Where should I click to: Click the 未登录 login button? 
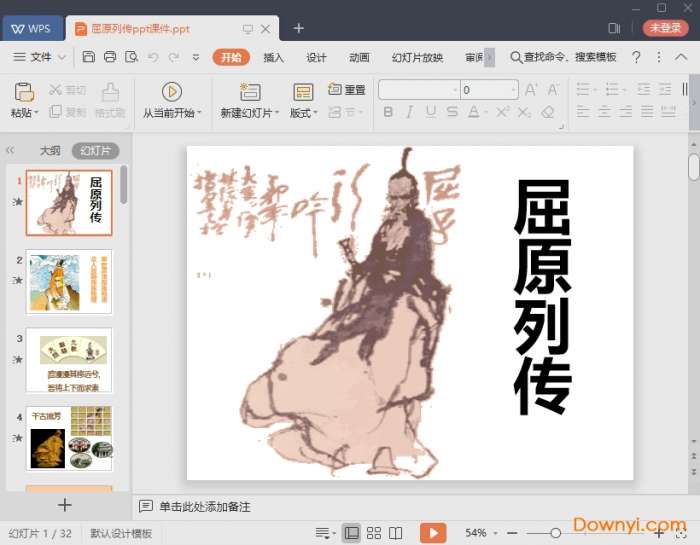(665, 28)
